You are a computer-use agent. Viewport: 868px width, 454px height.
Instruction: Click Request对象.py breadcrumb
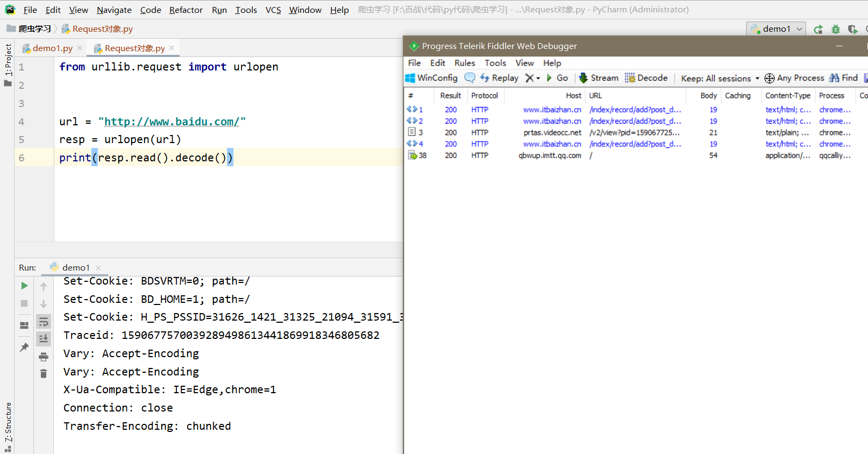pyautogui.click(x=97, y=29)
